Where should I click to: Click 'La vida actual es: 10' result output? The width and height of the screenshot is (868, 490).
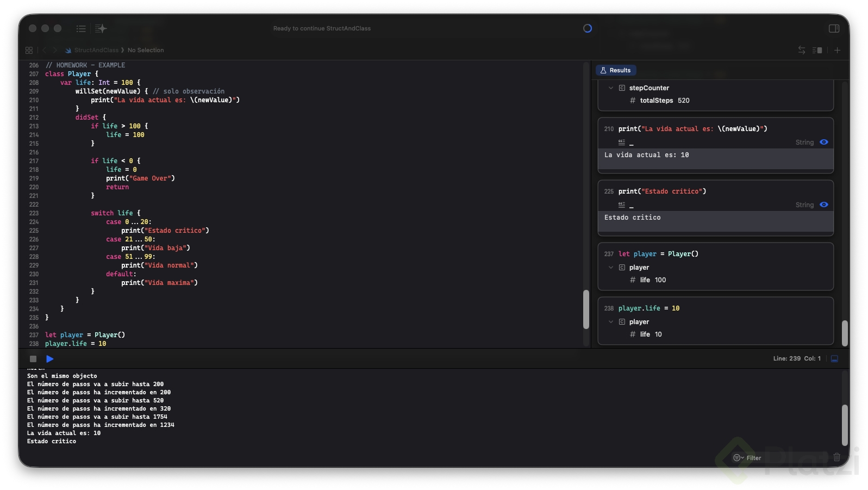[646, 155]
